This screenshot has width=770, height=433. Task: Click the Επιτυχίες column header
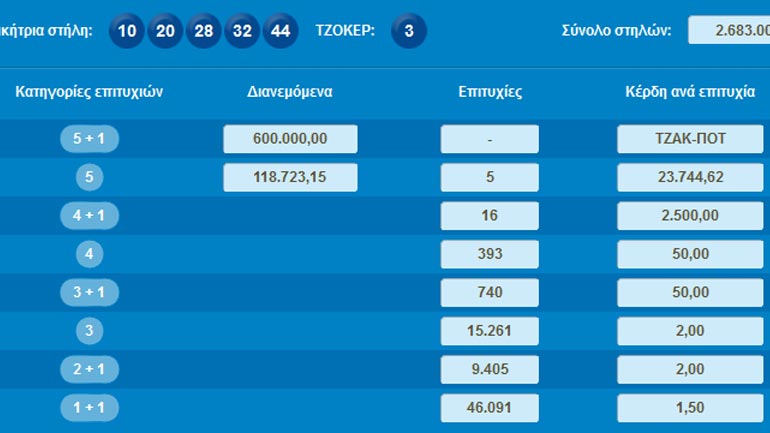pyautogui.click(x=490, y=92)
